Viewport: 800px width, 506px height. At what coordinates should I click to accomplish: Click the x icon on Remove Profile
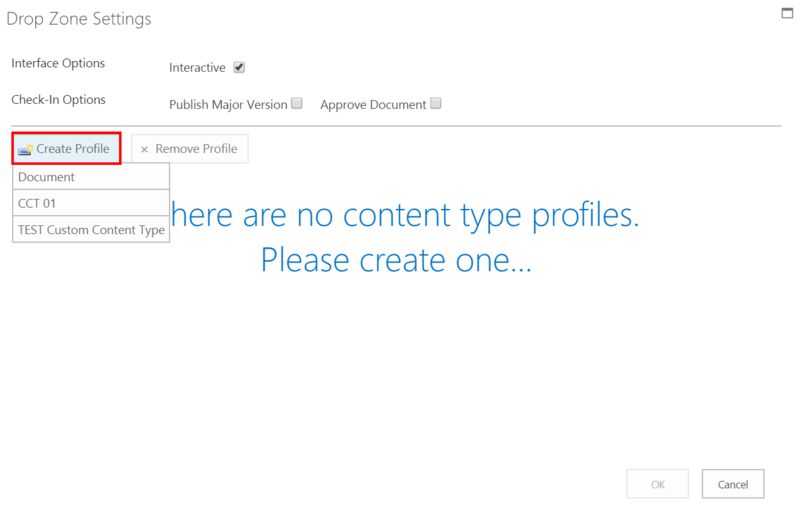coord(144,149)
